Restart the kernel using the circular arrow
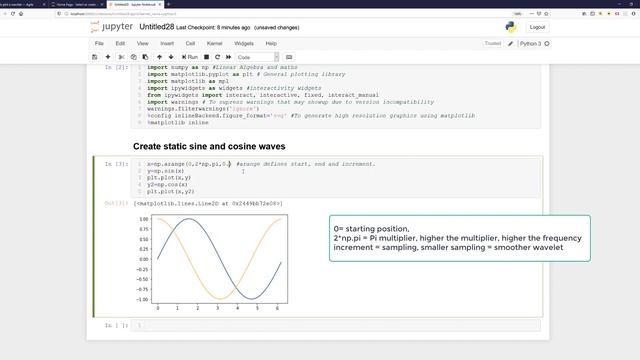 point(218,57)
